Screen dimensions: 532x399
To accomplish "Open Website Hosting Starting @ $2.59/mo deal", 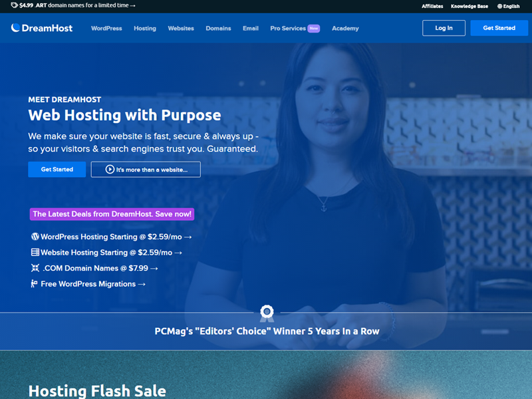I will pyautogui.click(x=106, y=252).
